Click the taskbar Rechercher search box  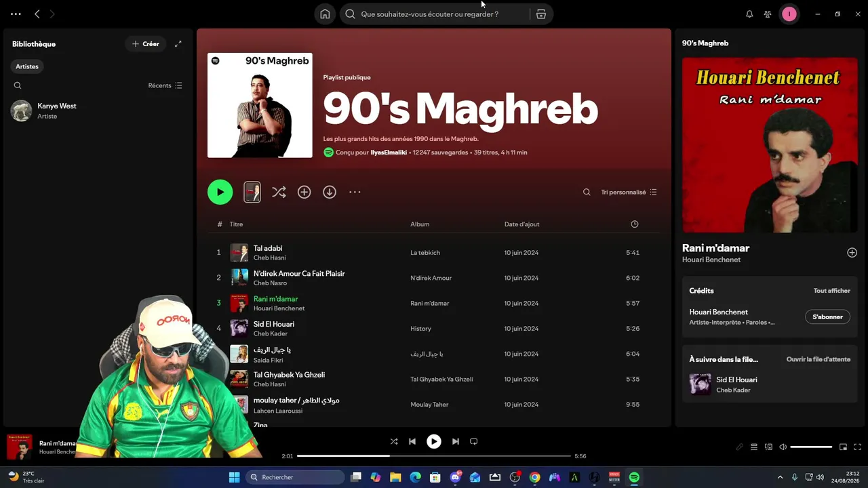point(294,477)
